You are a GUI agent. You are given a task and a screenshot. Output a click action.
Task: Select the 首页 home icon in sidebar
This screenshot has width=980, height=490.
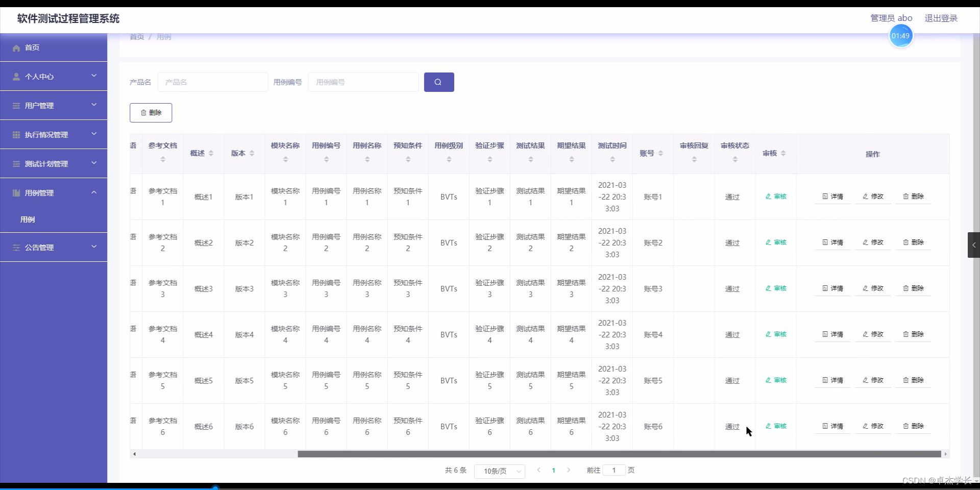16,47
